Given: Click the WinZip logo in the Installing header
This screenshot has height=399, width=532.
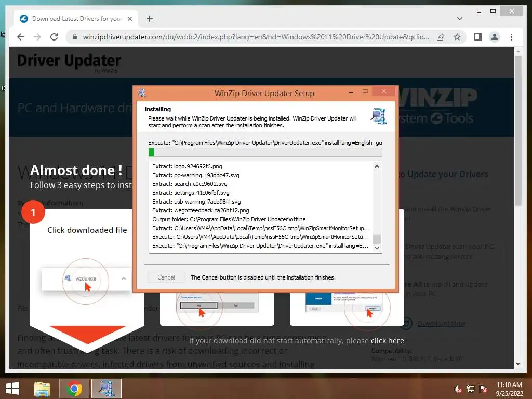Looking at the screenshot, I should point(379,116).
